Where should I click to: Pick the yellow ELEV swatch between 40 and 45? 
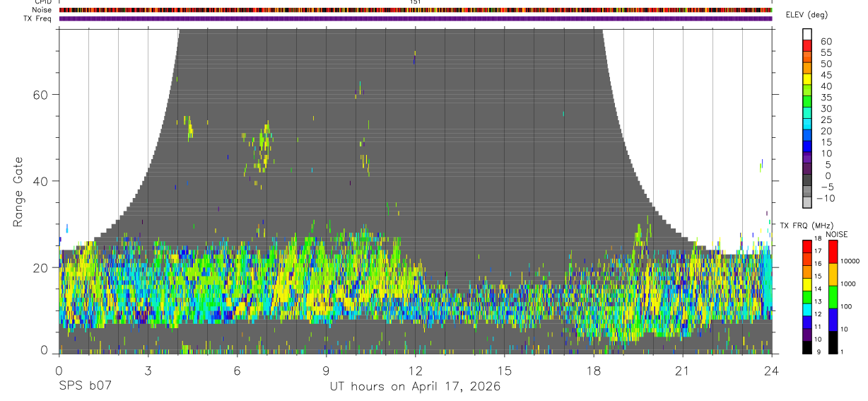pos(807,80)
